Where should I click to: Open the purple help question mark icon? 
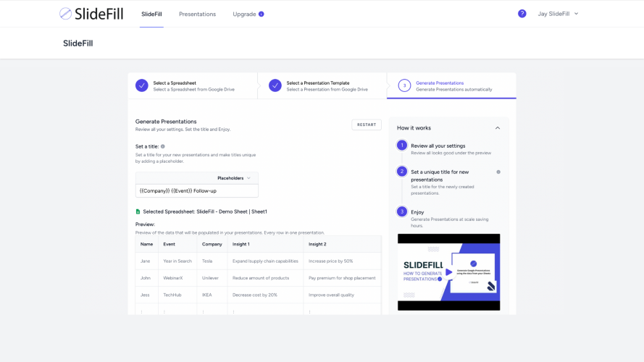coord(522,14)
